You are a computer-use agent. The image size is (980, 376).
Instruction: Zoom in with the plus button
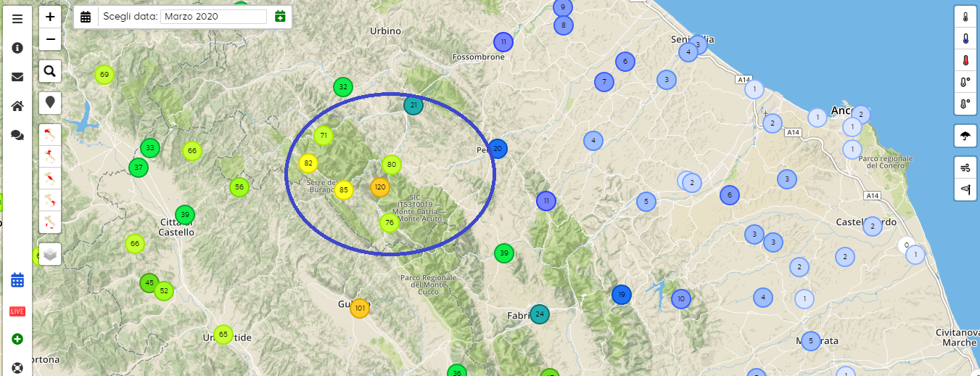(x=49, y=16)
